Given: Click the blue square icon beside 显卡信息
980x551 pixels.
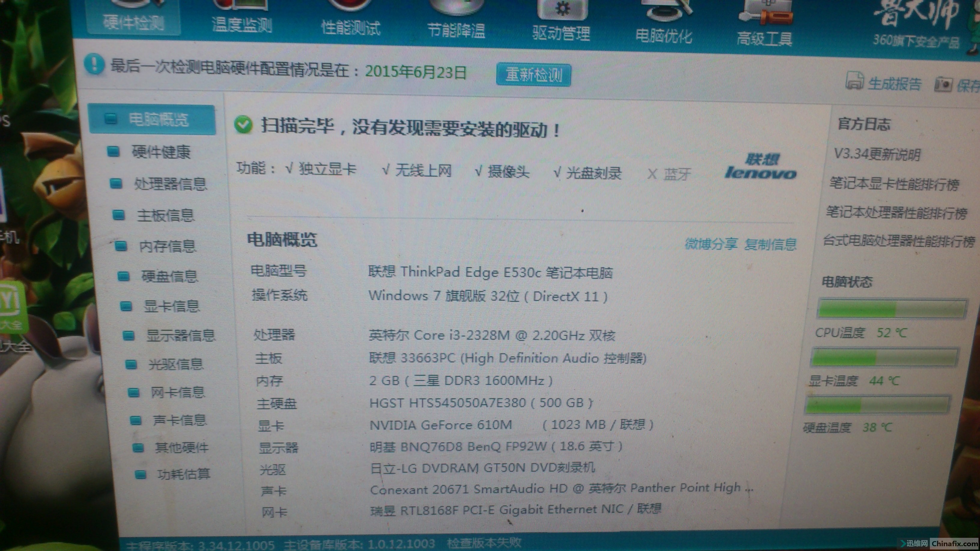Looking at the screenshot, I should (x=126, y=306).
